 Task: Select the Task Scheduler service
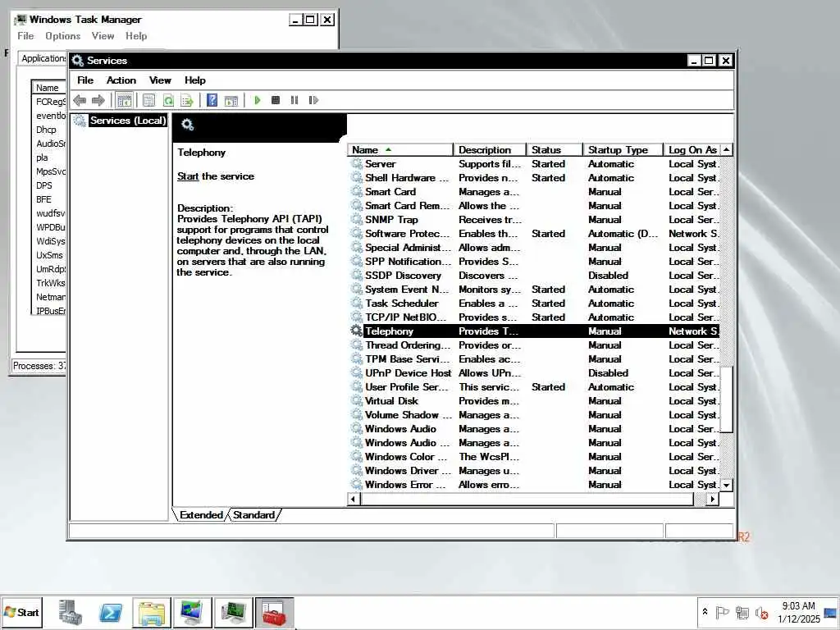(533, 304)
